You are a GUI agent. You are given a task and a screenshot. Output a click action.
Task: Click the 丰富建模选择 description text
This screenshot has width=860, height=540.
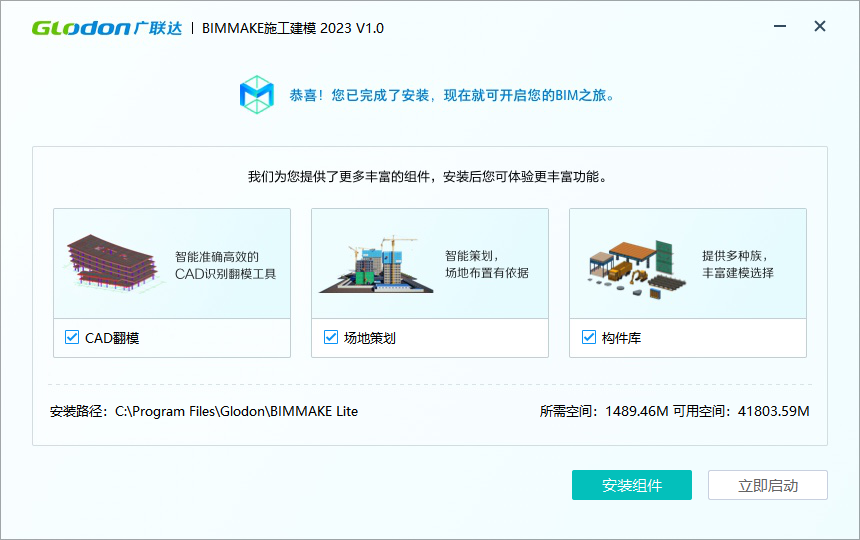tap(738, 273)
